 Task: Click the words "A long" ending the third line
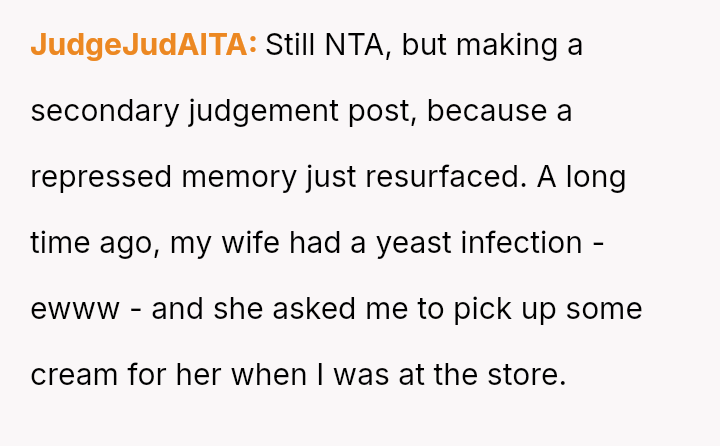tap(582, 177)
